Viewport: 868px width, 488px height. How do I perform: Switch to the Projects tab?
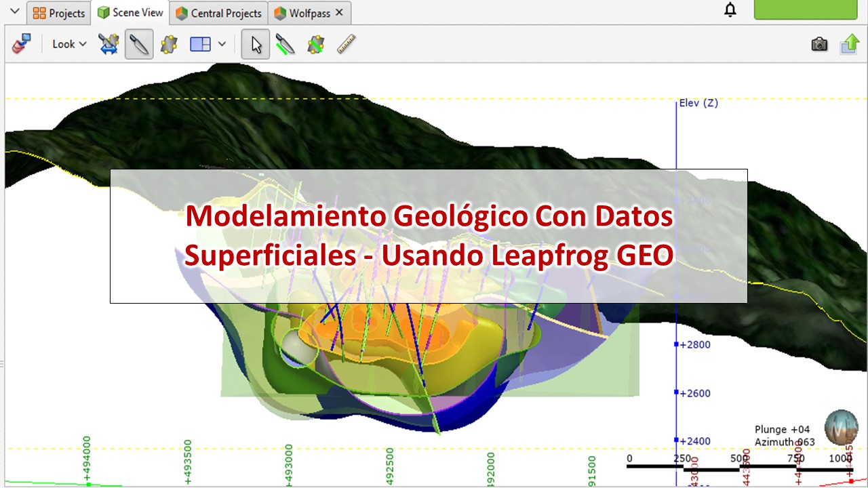[59, 13]
